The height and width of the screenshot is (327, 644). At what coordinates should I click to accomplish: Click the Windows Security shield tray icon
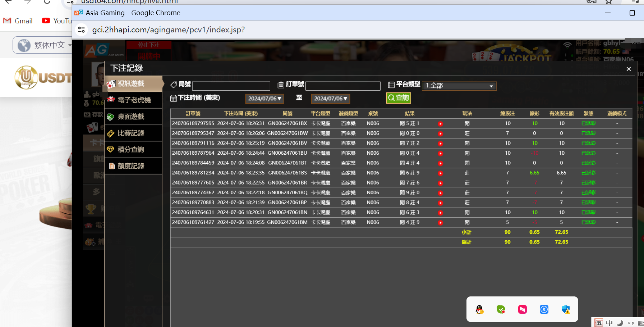pyautogui.click(x=566, y=309)
